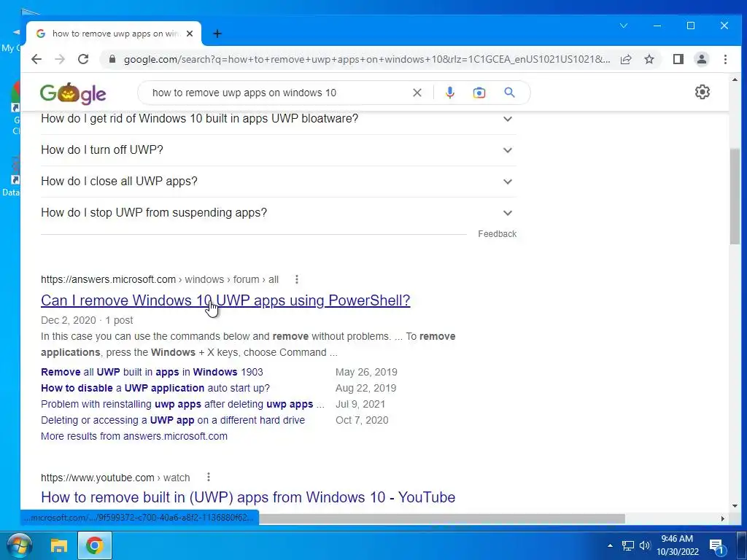Click the horizontal scrollbar thumb
This screenshot has height=560, width=747.
pyautogui.click(x=441, y=518)
